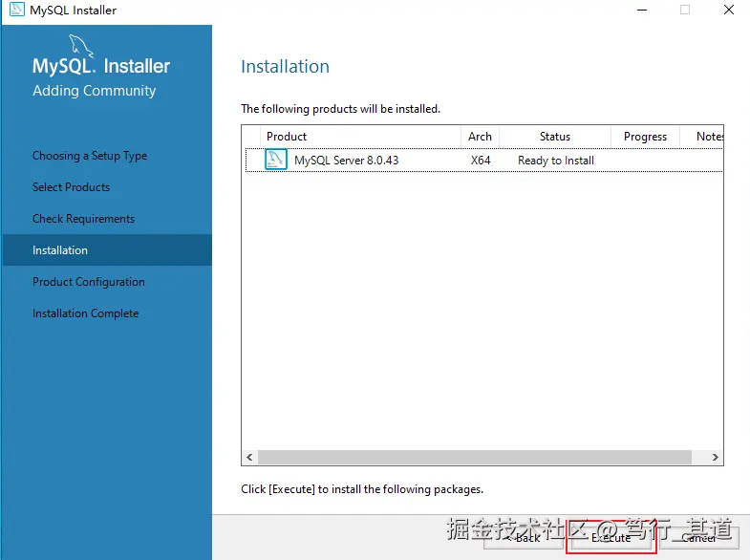Click the MySQL dolphin logo in sidebar
The height and width of the screenshot is (560, 750).
[81, 47]
